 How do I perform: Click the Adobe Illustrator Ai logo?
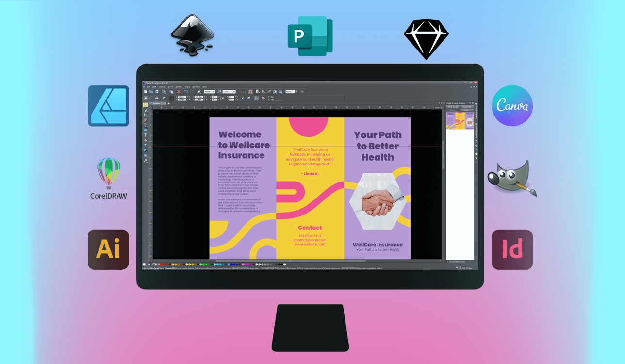point(108,249)
